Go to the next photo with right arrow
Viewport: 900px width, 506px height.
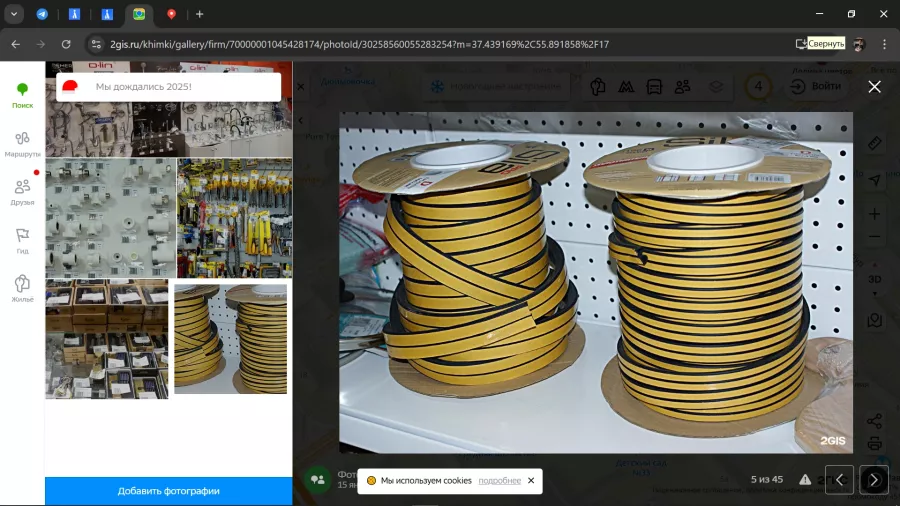click(873, 480)
